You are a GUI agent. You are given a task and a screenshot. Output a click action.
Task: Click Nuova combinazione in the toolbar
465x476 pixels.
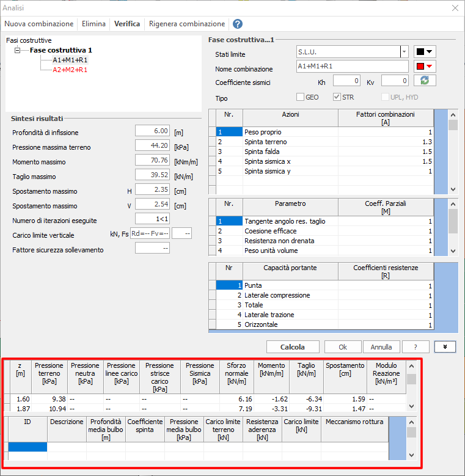39,24
